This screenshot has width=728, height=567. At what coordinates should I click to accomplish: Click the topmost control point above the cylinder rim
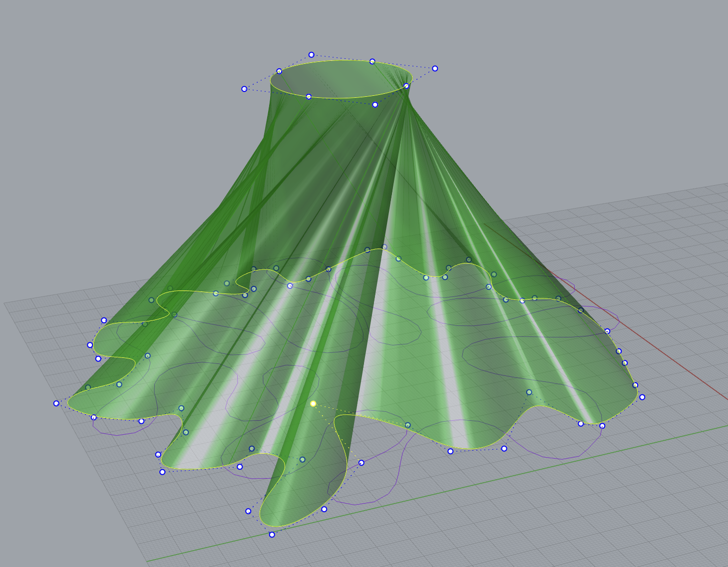click(311, 54)
